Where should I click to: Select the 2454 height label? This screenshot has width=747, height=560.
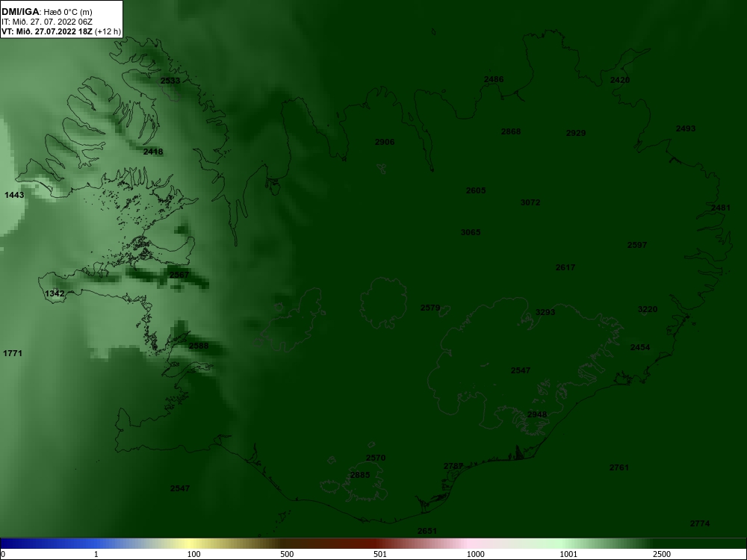(640, 347)
